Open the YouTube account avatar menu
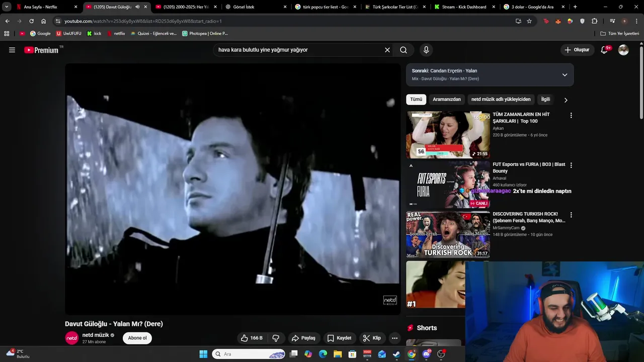 point(623,50)
